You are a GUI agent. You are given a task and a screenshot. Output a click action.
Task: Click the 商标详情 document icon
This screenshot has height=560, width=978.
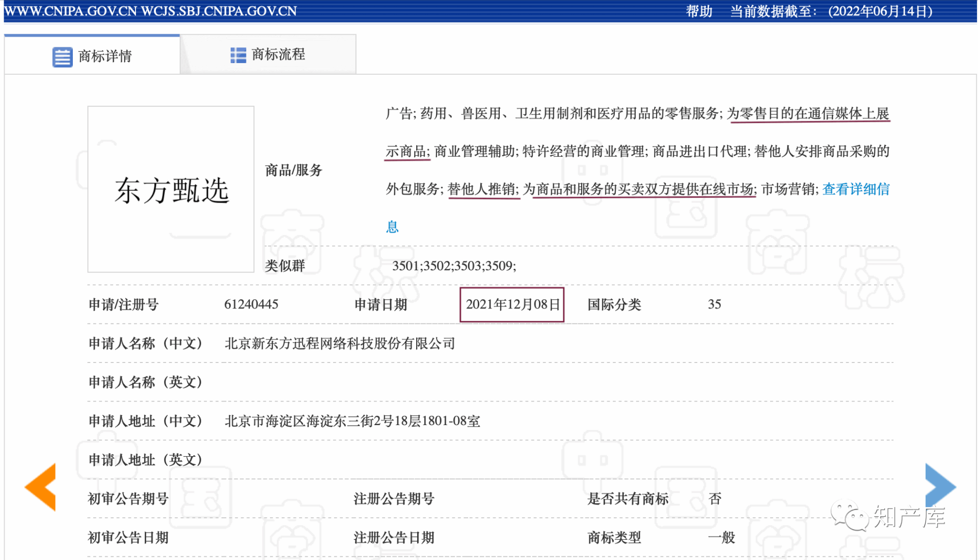click(62, 57)
